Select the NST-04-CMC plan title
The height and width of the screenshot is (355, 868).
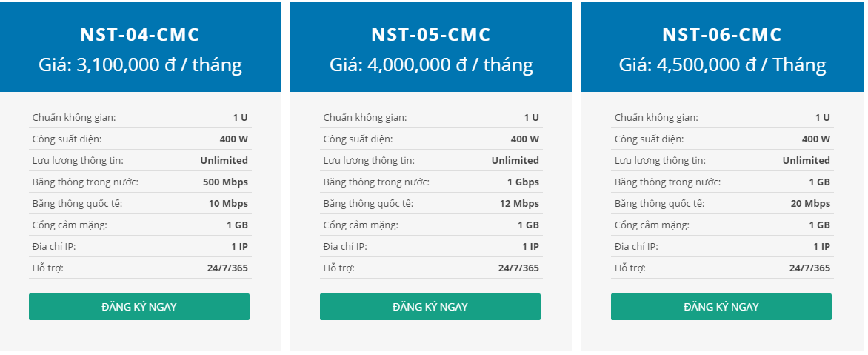click(140, 35)
